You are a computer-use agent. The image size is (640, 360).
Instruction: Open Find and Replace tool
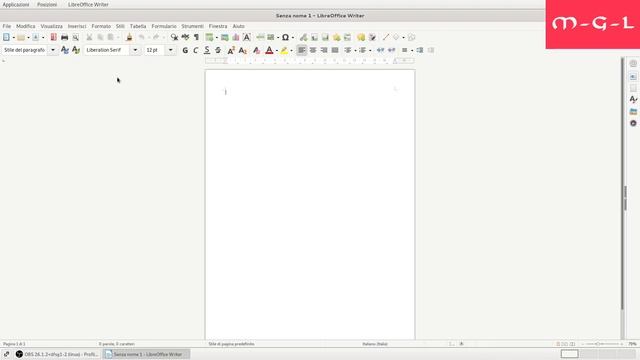click(174, 37)
